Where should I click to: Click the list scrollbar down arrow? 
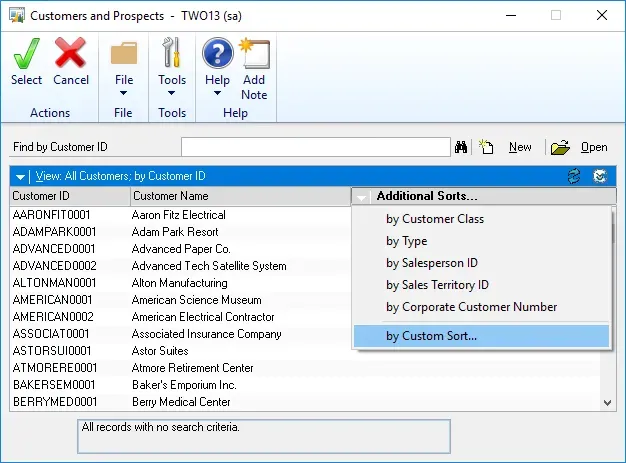tap(609, 402)
